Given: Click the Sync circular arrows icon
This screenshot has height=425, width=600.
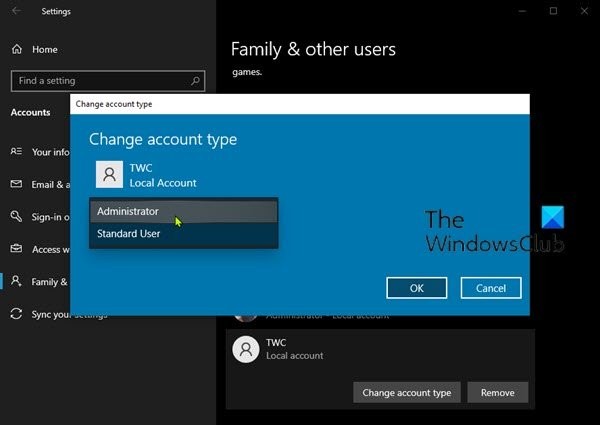Looking at the screenshot, I should [16, 314].
